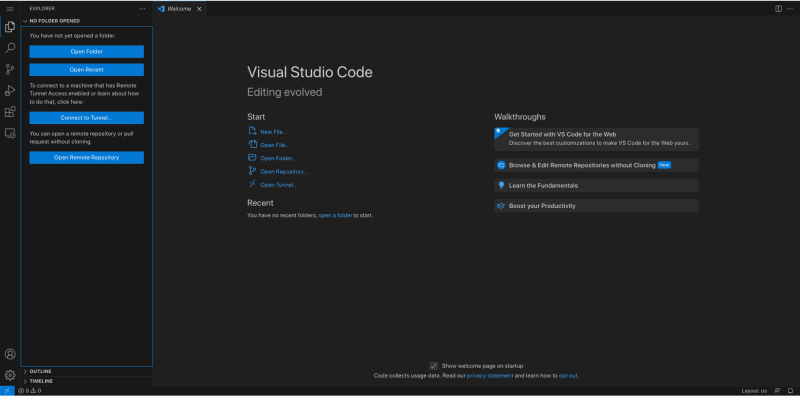800x396 pixels.
Task: Select the Welcome tab
Action: pyautogui.click(x=179, y=9)
